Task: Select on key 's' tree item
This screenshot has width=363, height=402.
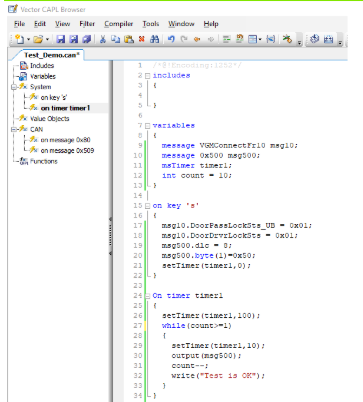Action: click(54, 98)
